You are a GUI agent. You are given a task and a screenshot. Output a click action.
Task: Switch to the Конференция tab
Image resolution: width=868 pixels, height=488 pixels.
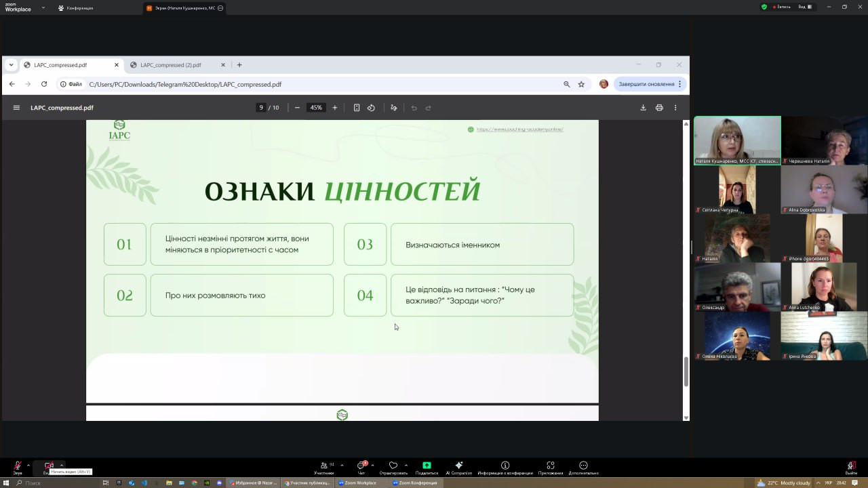75,8
